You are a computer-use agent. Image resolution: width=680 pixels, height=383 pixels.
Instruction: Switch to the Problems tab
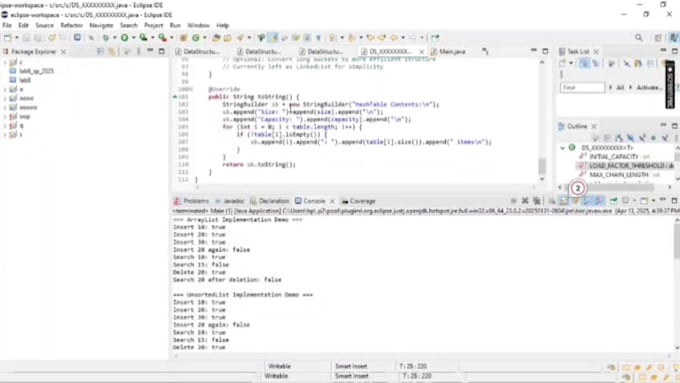point(192,201)
